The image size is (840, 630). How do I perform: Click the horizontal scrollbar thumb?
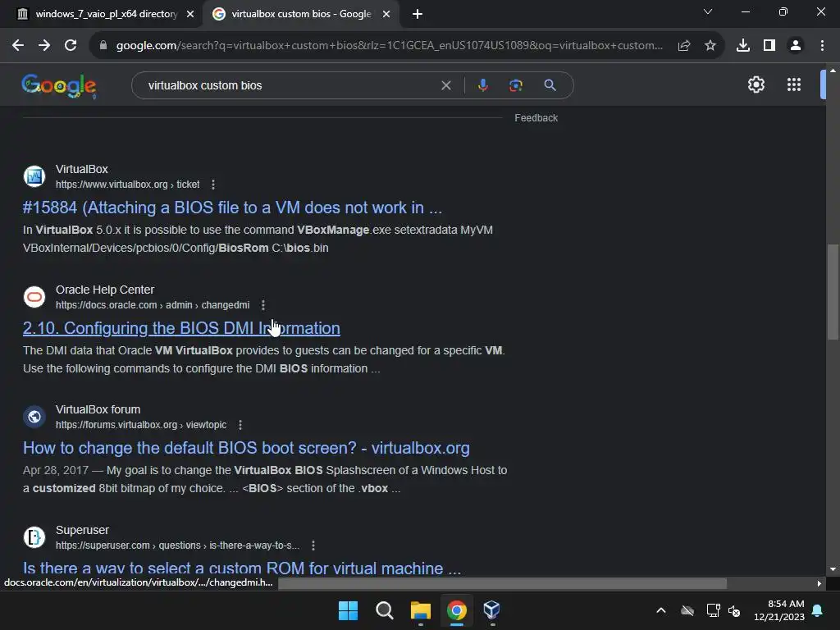[502, 583]
